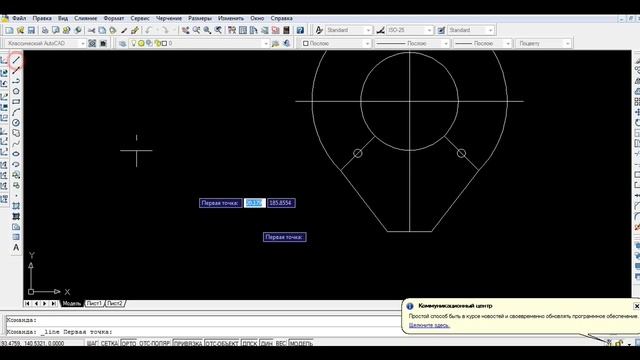Open a file with the Open icon
Screen dimensions: 640x360
click(x=20, y=30)
